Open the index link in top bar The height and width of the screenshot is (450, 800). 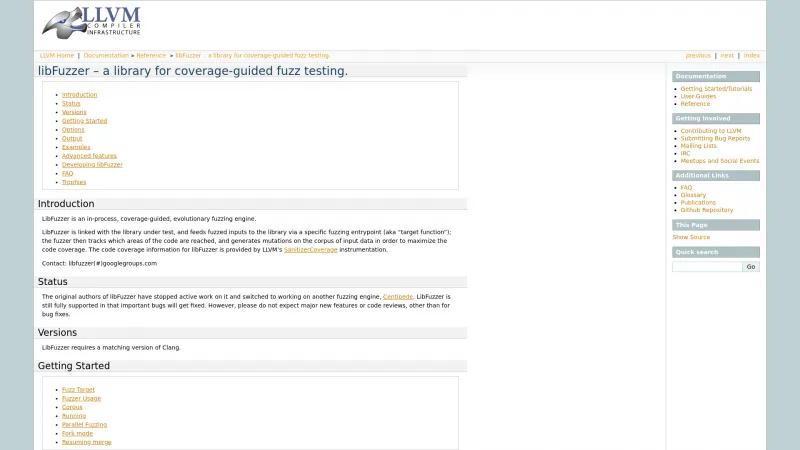752,56
